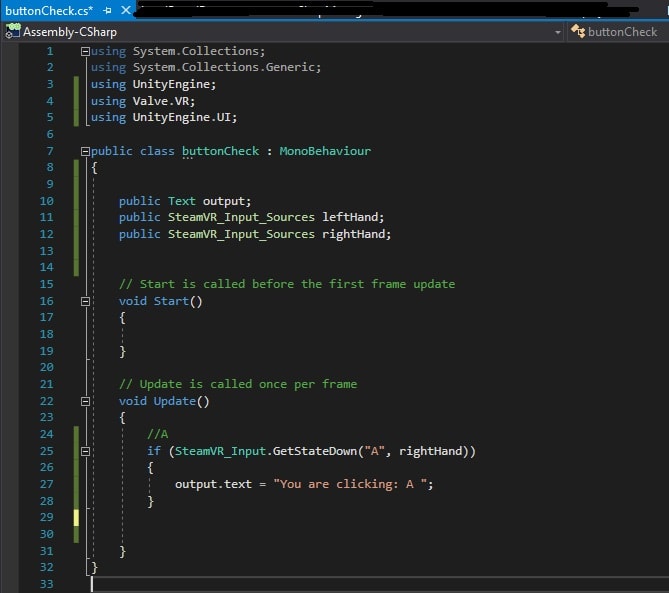
Task: Click 'SteamVR_Input' in the if statement
Action: click(221, 451)
